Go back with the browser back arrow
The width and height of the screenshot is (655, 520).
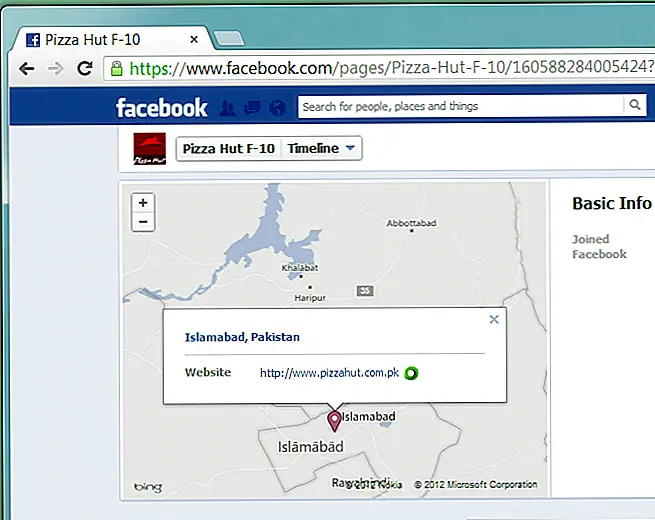(27, 68)
